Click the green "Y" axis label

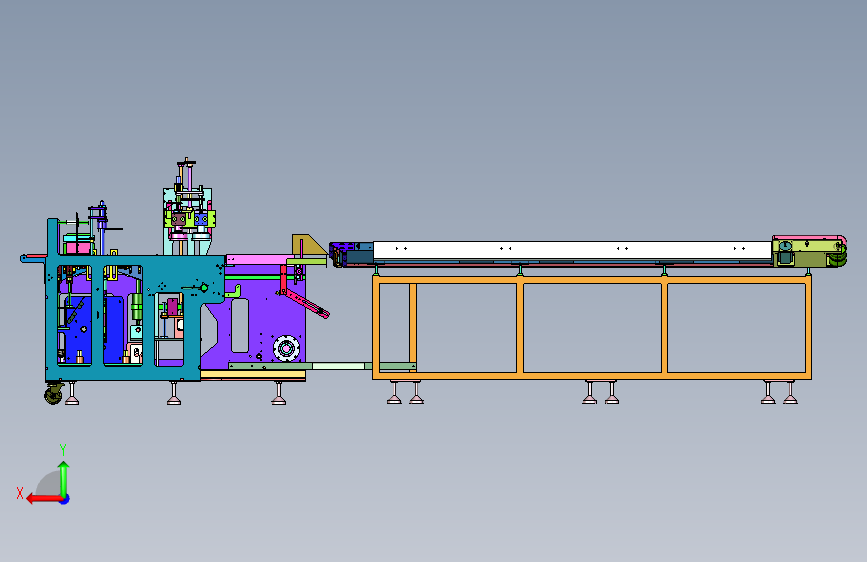click(x=63, y=449)
